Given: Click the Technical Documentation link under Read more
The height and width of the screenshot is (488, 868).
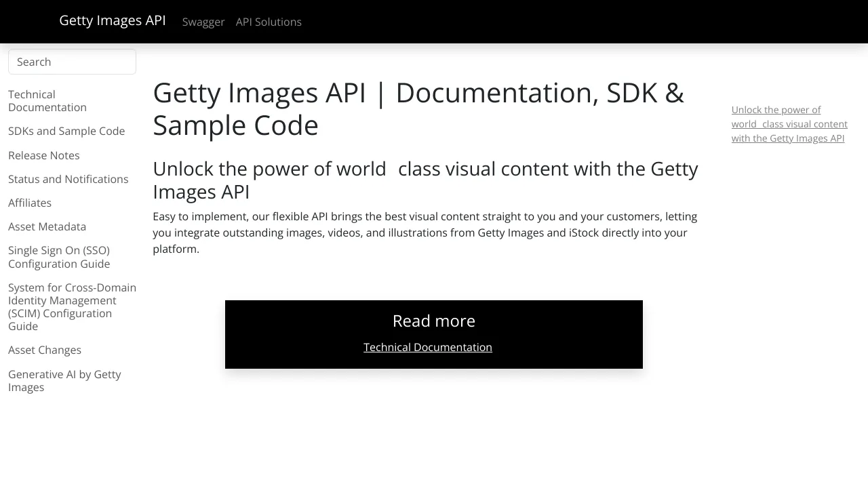Looking at the screenshot, I should pyautogui.click(x=428, y=347).
